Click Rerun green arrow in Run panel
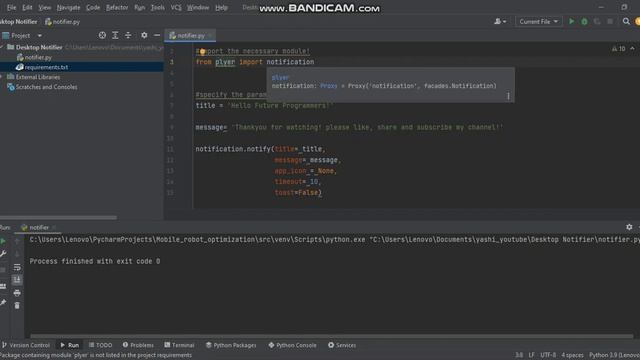The width and height of the screenshot is (640, 360). point(3,241)
